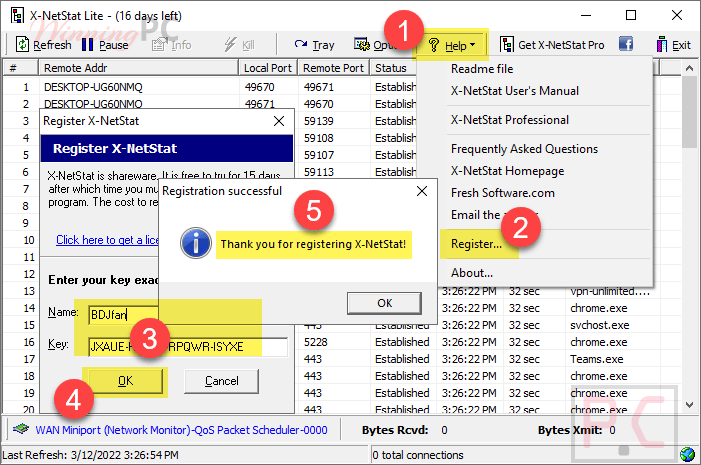Click the Key input field
Image resolution: width=701 pixels, height=465 pixels.
188,347
